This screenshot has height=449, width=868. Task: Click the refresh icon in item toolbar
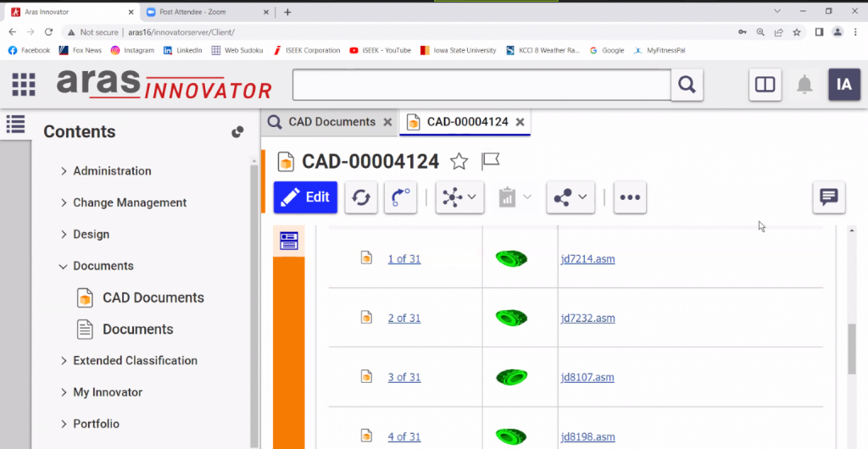(x=361, y=197)
